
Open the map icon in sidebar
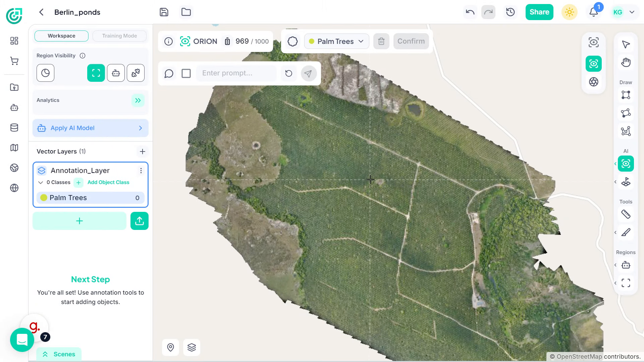point(14,148)
